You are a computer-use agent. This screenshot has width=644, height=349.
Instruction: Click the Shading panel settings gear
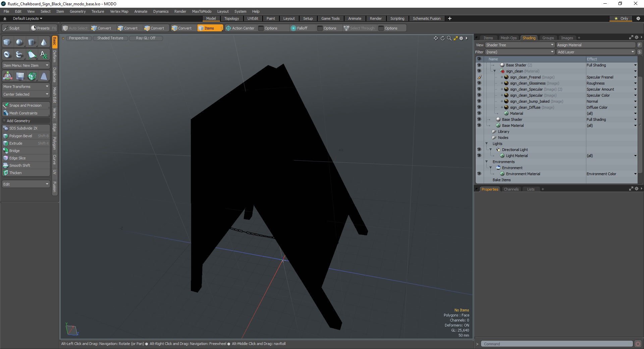[637, 38]
